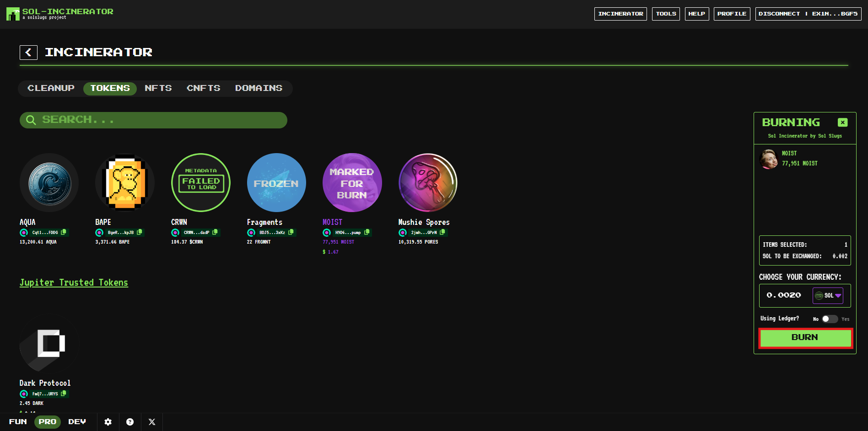Open the Jupiter Trusted Tokens link

(74, 282)
